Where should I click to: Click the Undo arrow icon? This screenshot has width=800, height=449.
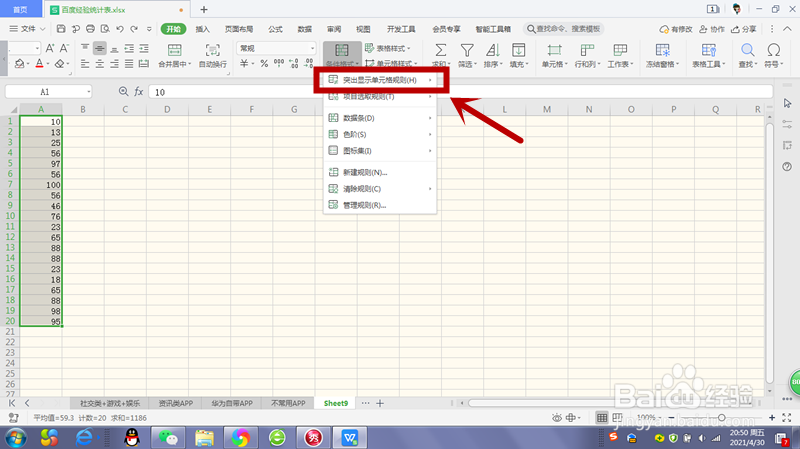click(x=119, y=29)
